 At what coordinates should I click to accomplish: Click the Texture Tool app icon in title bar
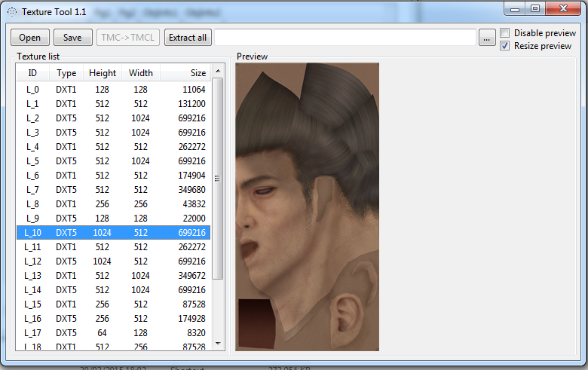click(x=12, y=12)
